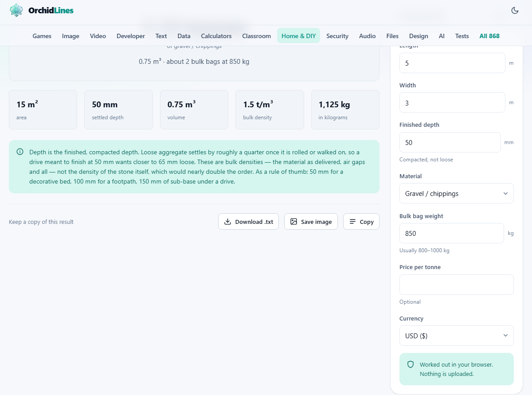Screen dimensions: 532x395
Task: Open the Audio category tab
Action: (x=368, y=36)
